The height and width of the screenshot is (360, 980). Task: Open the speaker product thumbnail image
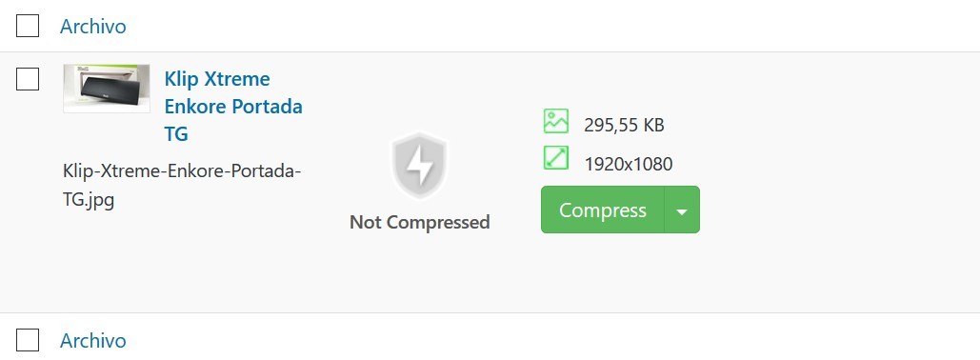click(x=107, y=89)
